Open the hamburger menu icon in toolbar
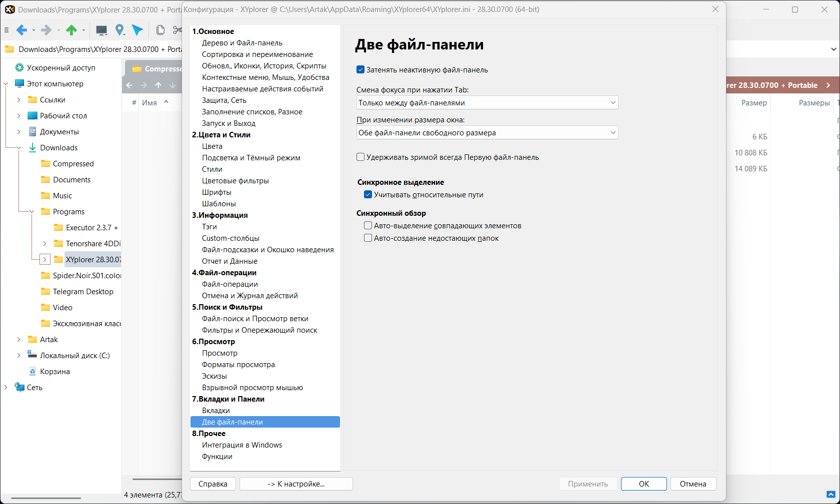 [x=6, y=30]
